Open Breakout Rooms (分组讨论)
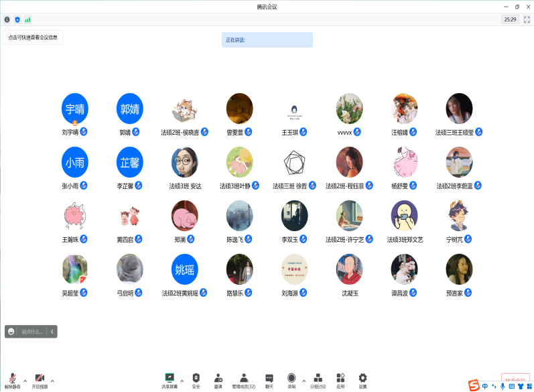Viewport: 534px width, 392px height. point(318,380)
